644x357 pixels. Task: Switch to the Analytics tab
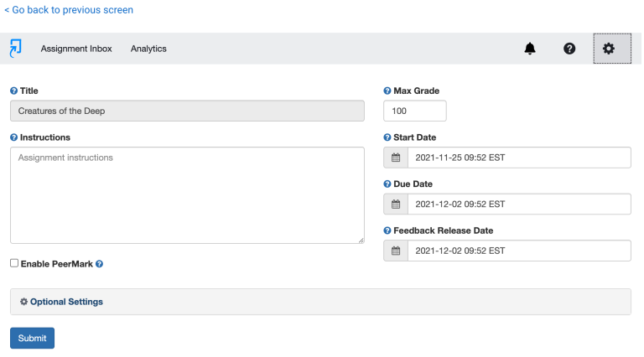pos(148,49)
